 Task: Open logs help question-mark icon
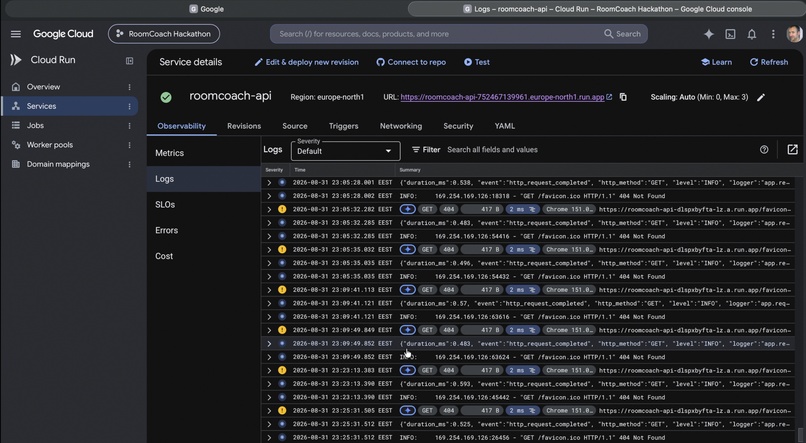[764, 150]
